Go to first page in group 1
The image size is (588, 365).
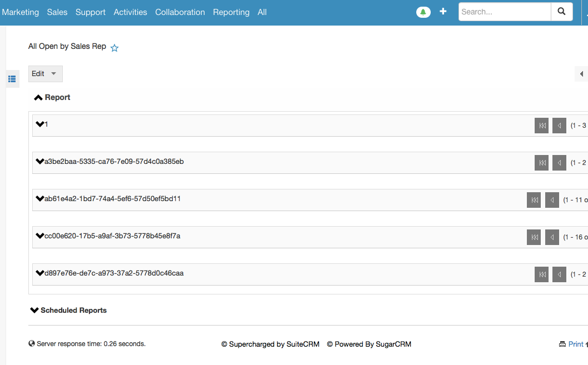pos(541,126)
